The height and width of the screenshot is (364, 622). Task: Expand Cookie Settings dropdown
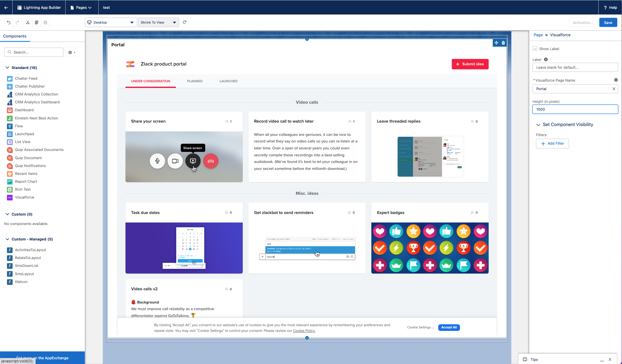coord(421,327)
